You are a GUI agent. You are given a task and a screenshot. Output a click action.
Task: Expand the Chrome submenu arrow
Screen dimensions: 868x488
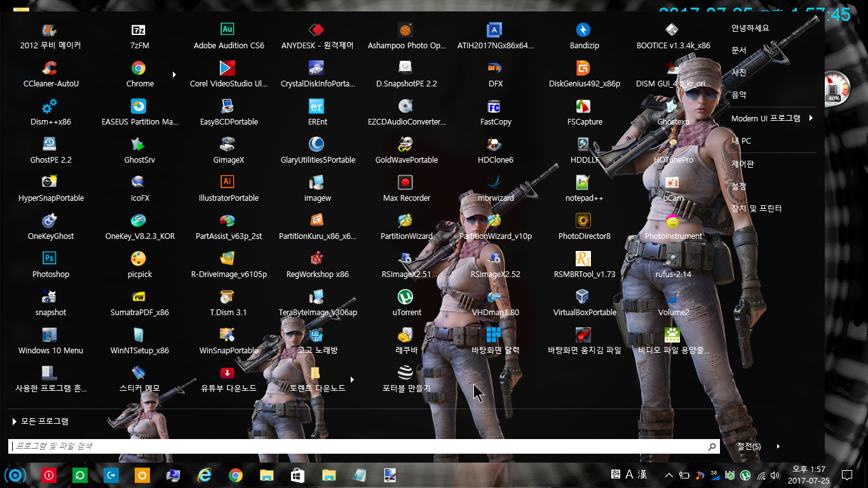point(174,75)
